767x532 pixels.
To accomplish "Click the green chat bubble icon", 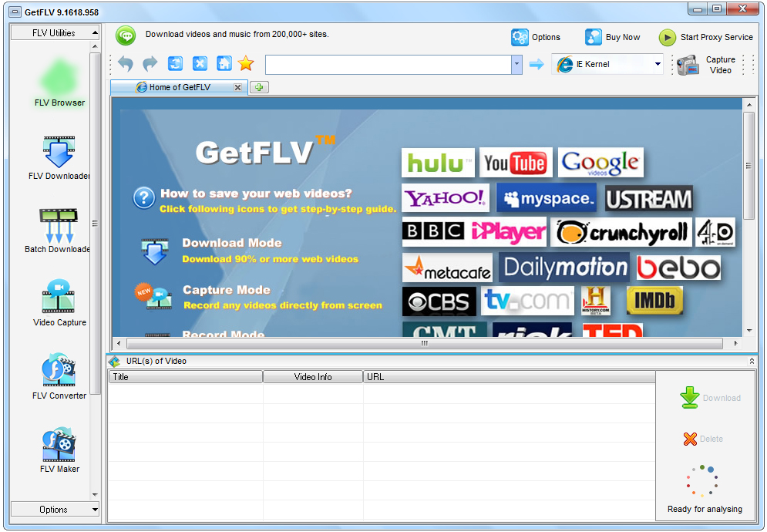I will pos(126,35).
